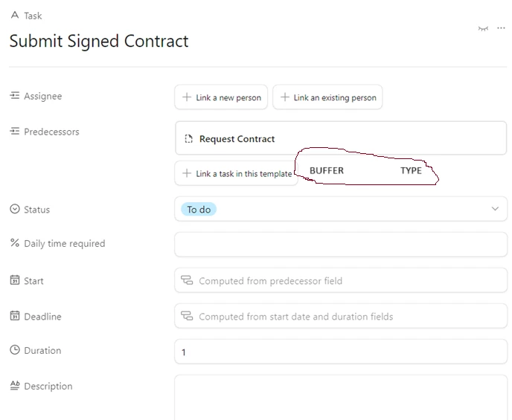Click the Submit Signed Contract title
512x420 pixels.
[99, 41]
